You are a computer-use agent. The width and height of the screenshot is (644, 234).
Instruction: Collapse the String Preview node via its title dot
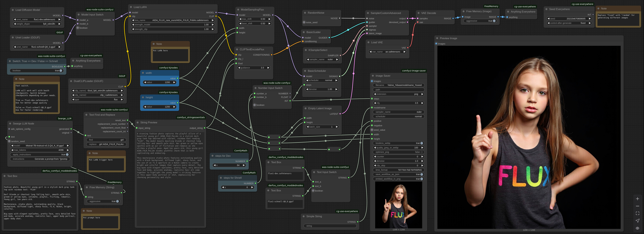coord(137,123)
